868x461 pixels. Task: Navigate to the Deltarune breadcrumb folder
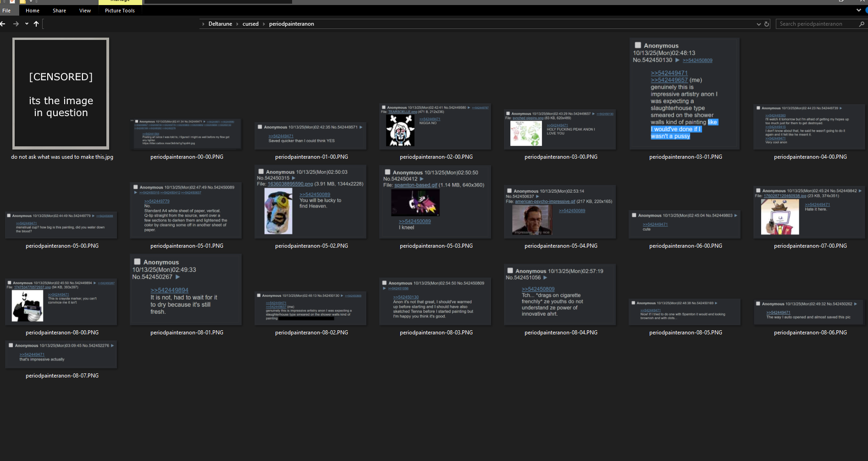tap(220, 24)
